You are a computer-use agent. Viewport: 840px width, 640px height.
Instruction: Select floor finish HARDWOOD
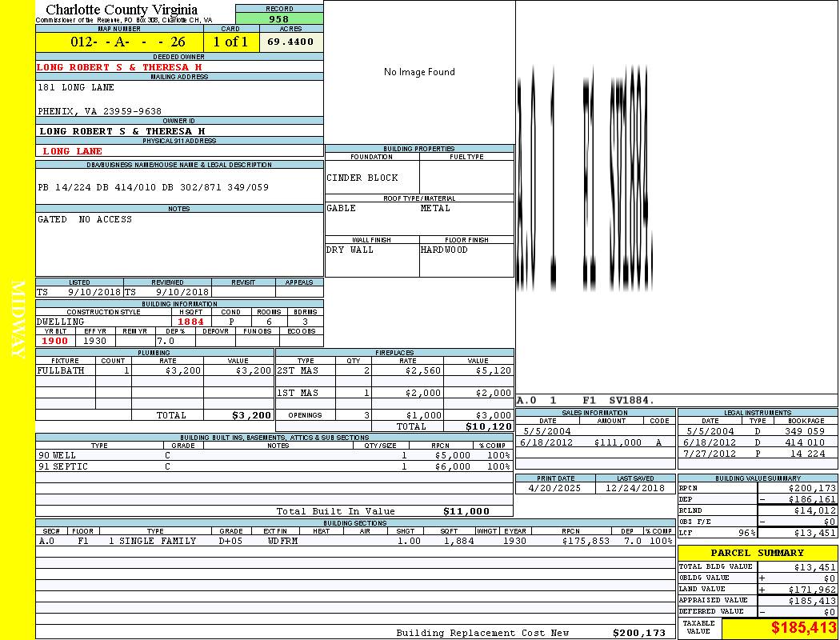tap(444, 250)
